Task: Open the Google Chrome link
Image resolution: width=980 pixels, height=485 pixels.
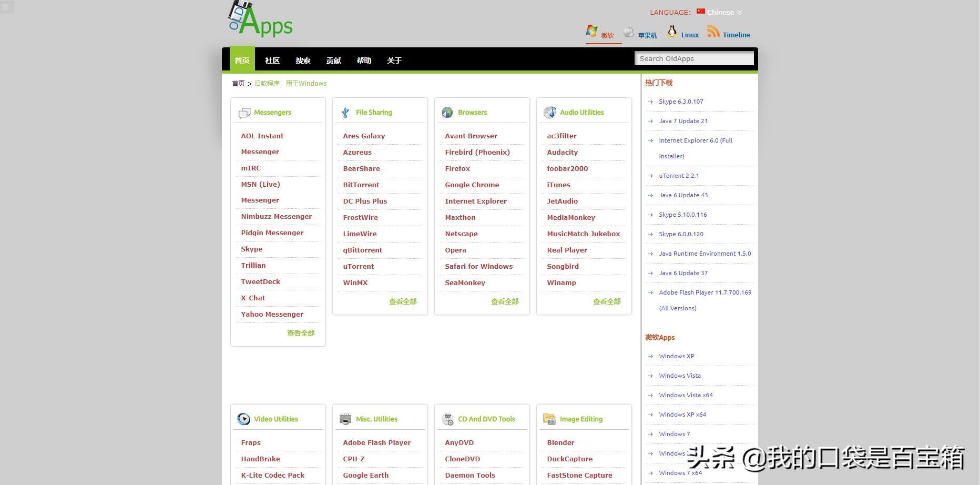Action: pos(472,185)
